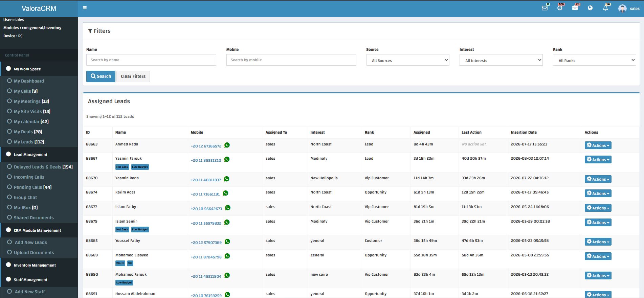Open WhatsApp chat for Islam Samir

coord(227,222)
